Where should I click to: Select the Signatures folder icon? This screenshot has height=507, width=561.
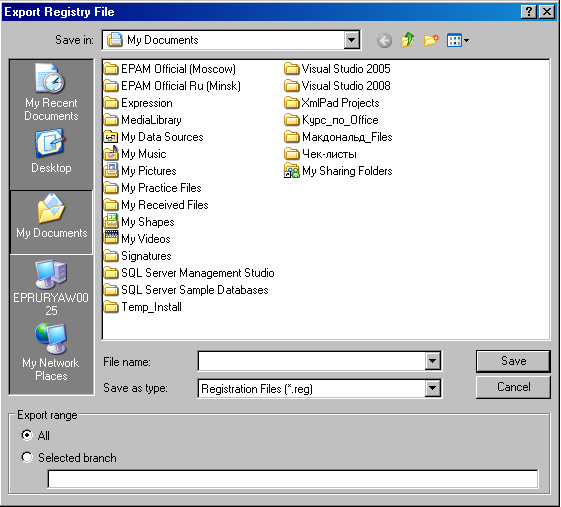pos(111,256)
